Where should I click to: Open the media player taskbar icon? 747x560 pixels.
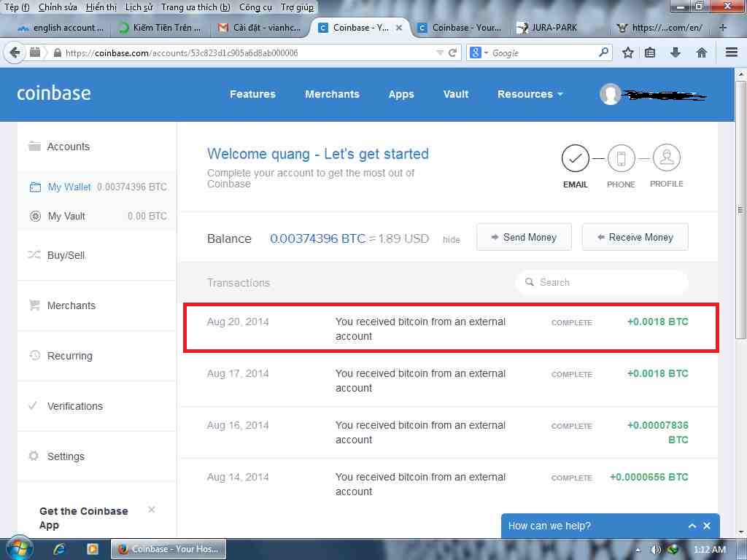click(x=92, y=549)
